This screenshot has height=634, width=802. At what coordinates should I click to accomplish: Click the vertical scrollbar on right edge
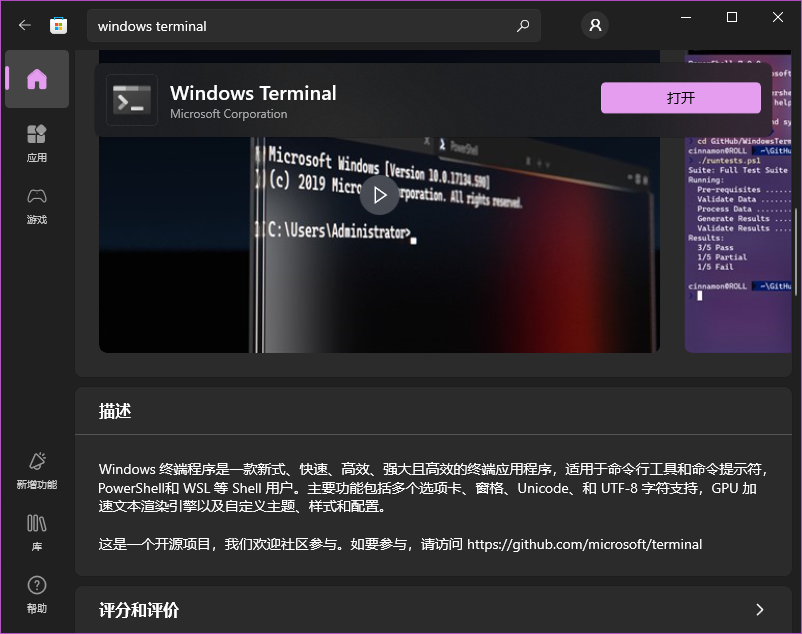point(796,251)
